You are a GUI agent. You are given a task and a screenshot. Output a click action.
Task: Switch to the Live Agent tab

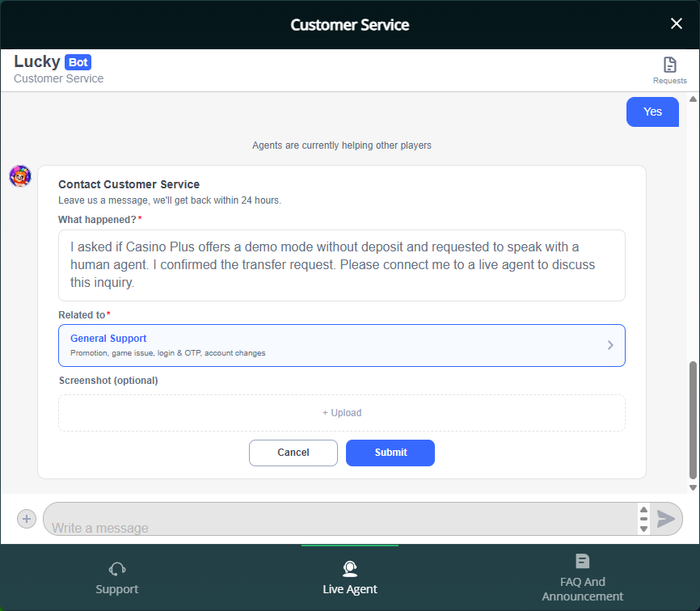[350, 578]
